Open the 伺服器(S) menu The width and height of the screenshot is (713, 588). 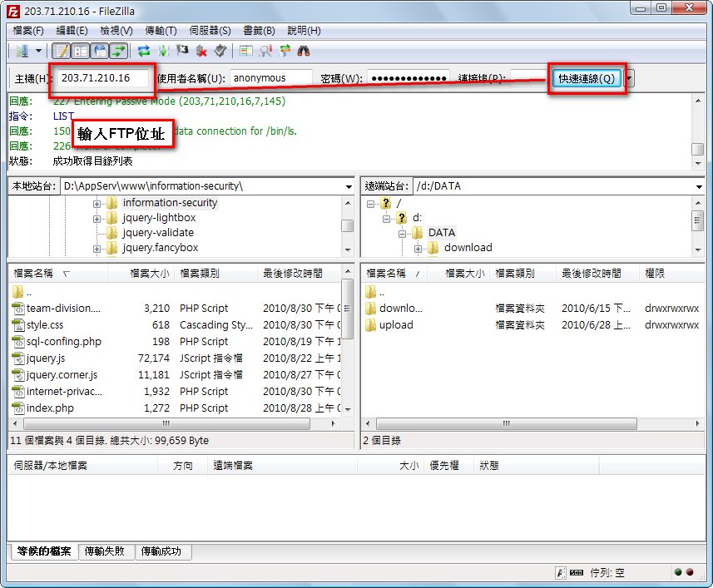[x=210, y=31]
